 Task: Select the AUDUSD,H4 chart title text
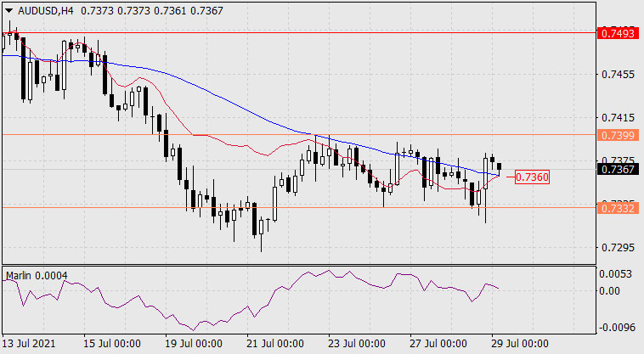(x=46, y=11)
